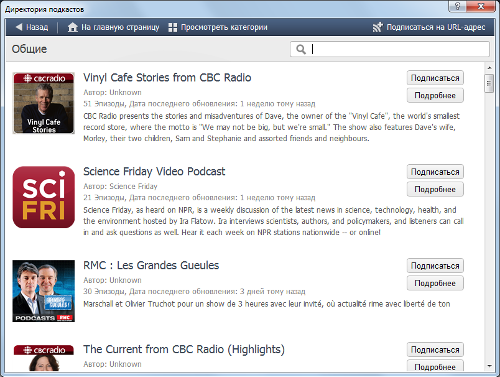Click the scrollbar up arrow
Image resolution: width=500 pixels, height=377 pixels.
point(489,68)
